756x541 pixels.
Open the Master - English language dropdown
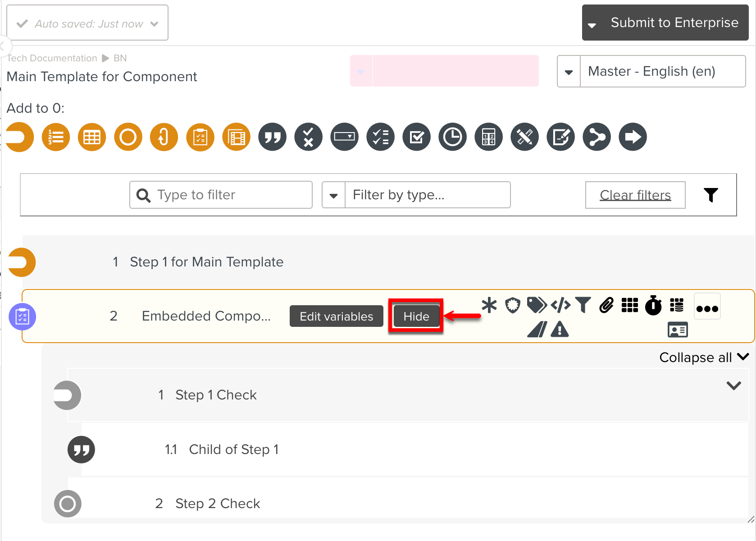[x=569, y=72]
